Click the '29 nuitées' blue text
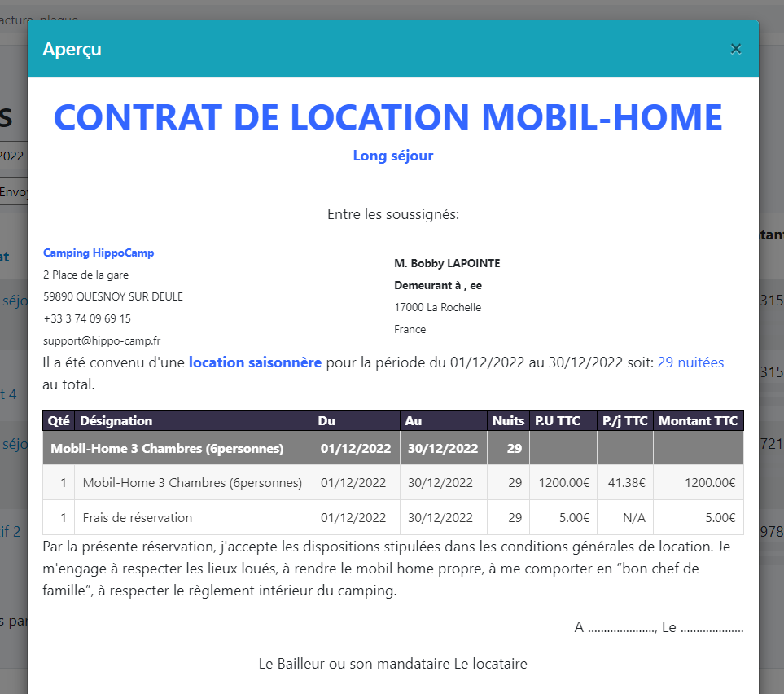The height and width of the screenshot is (694, 784). 690,362
